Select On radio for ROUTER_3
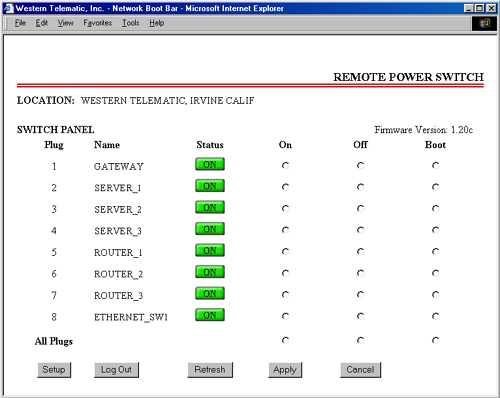 [285, 294]
